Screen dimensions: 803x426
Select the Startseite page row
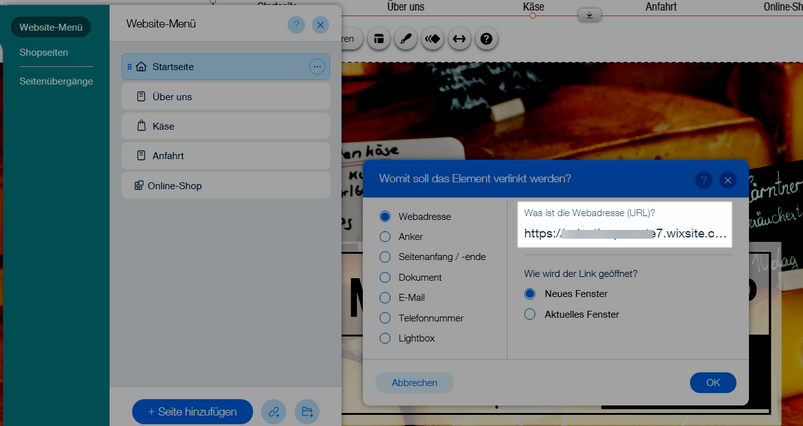tap(226, 67)
